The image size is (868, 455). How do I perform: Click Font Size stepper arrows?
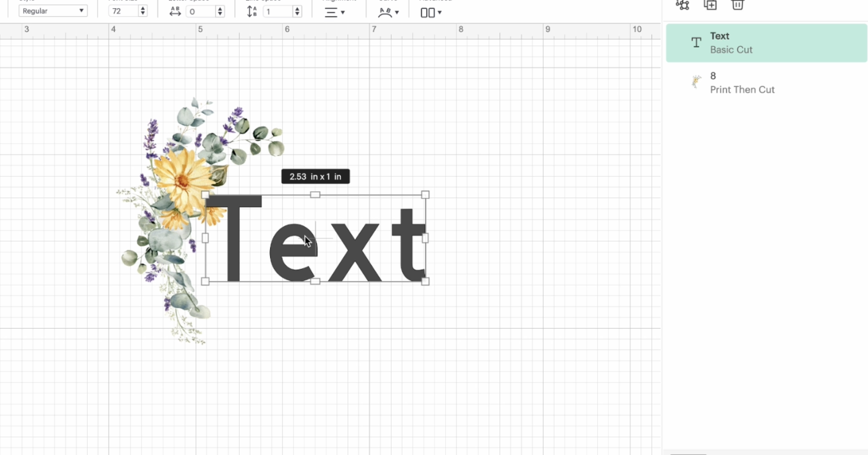pos(143,11)
